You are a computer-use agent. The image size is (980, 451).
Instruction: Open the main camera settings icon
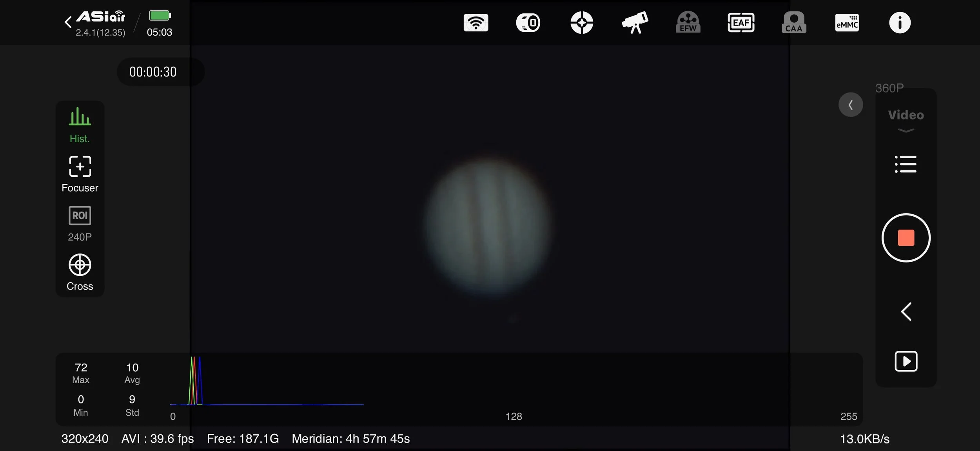(528, 23)
